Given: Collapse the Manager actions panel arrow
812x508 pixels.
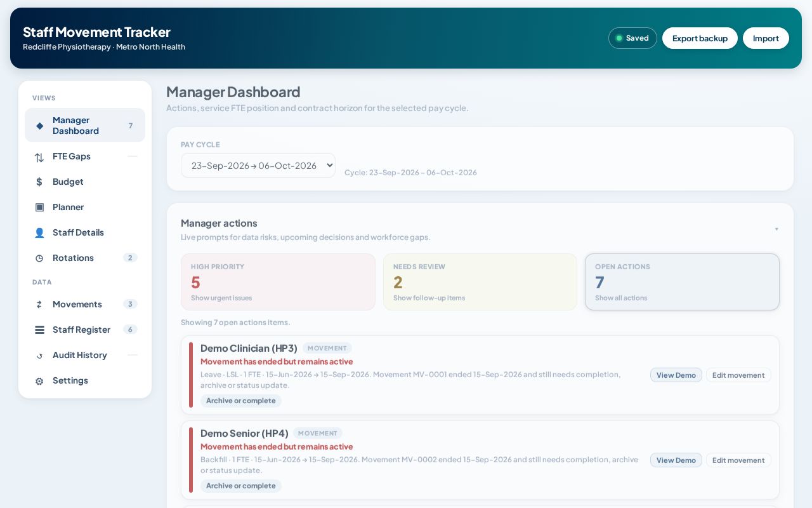Looking at the screenshot, I should tap(776, 229).
